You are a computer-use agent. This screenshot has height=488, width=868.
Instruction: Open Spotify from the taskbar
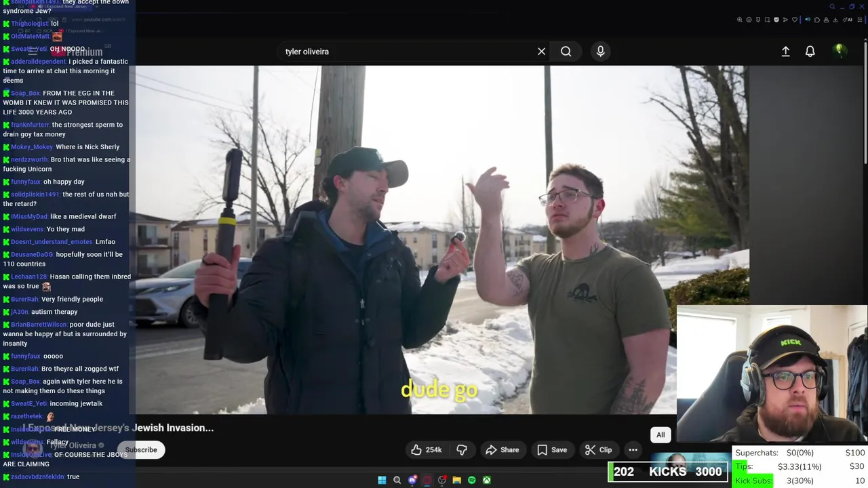click(x=472, y=480)
